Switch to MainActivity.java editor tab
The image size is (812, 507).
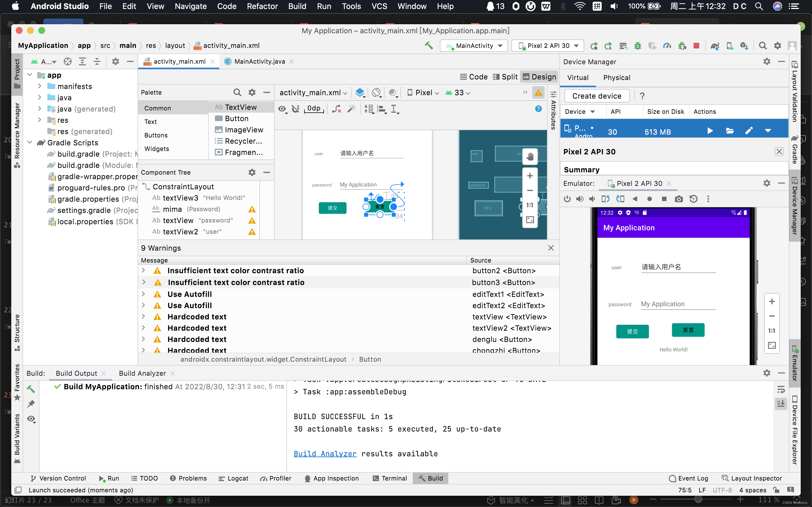coord(259,61)
